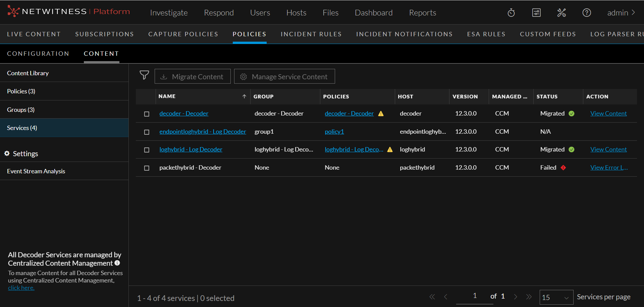Click the filter funnel icon
The image size is (644, 307).
[x=144, y=75]
